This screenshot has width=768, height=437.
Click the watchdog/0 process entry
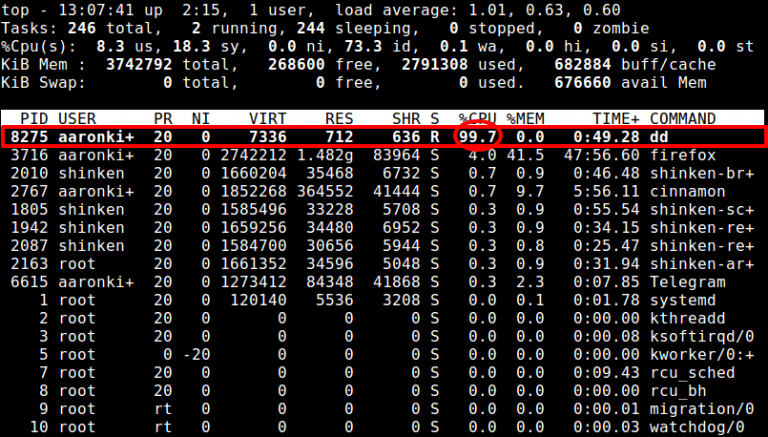697,427
